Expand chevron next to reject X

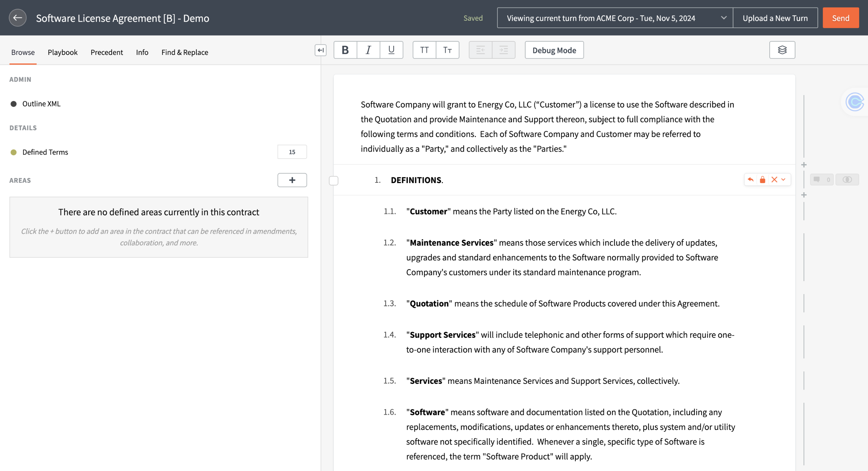click(x=784, y=180)
